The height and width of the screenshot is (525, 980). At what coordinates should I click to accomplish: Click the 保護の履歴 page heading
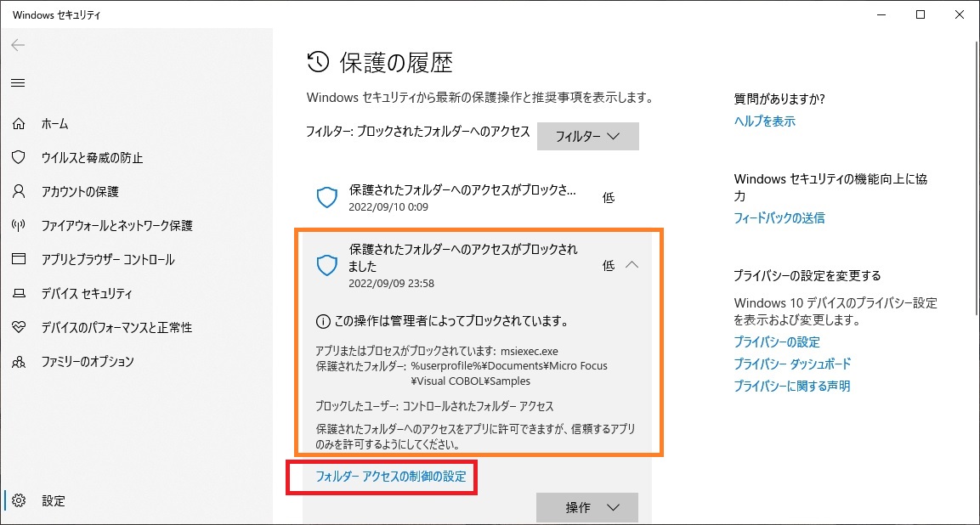pos(396,63)
